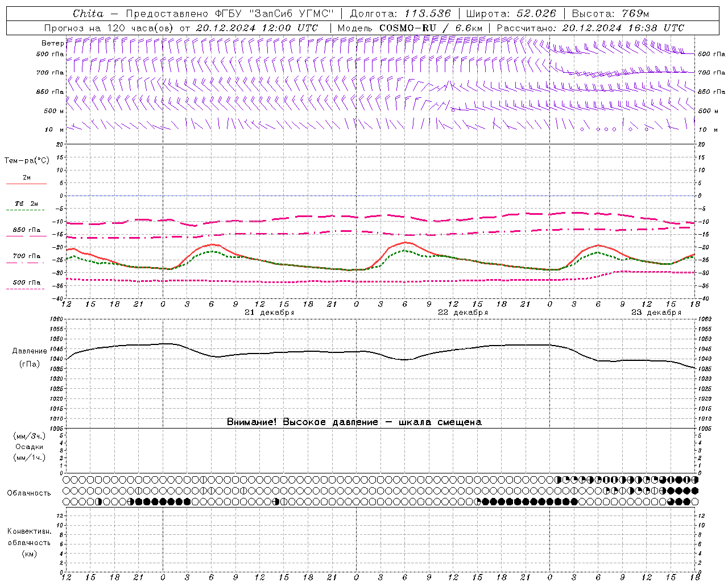Screen dimensions: 728x582
Task: Click the Тем-ра(°C) temperature label
Action: click(x=27, y=161)
